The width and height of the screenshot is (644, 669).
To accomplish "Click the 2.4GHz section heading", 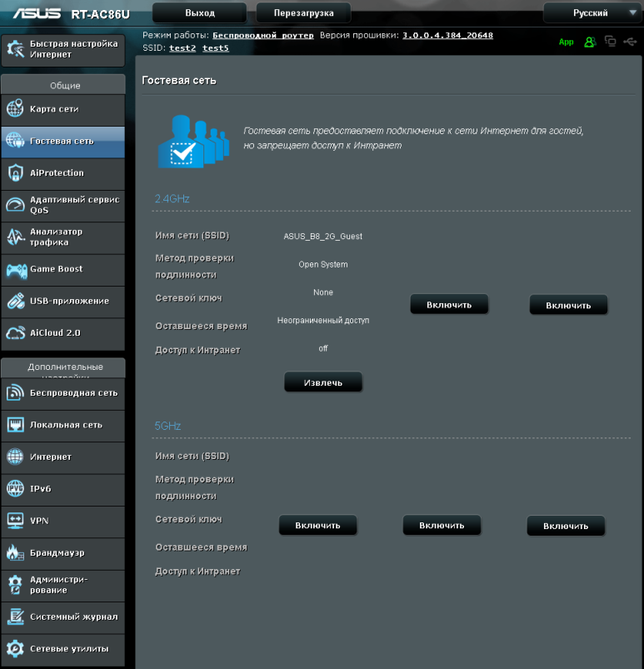I will point(172,198).
